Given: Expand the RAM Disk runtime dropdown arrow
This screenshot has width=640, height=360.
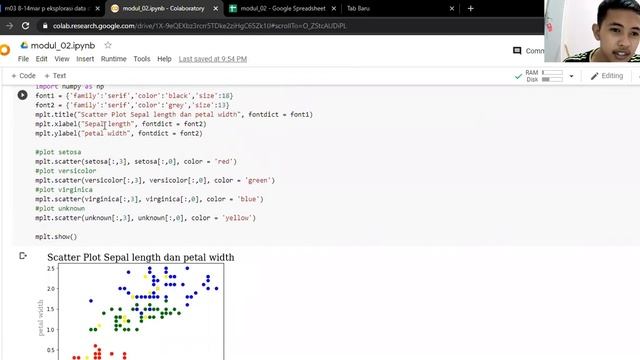Looking at the screenshot, I should [x=571, y=76].
